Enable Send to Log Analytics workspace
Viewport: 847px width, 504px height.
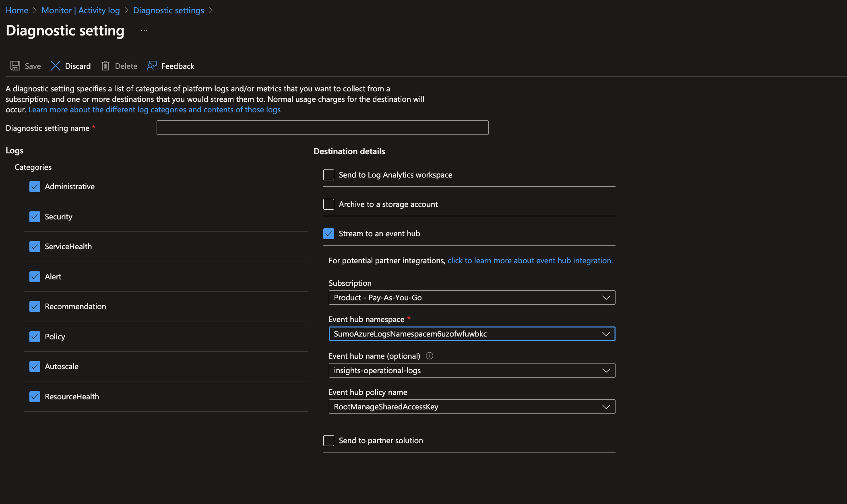click(328, 175)
